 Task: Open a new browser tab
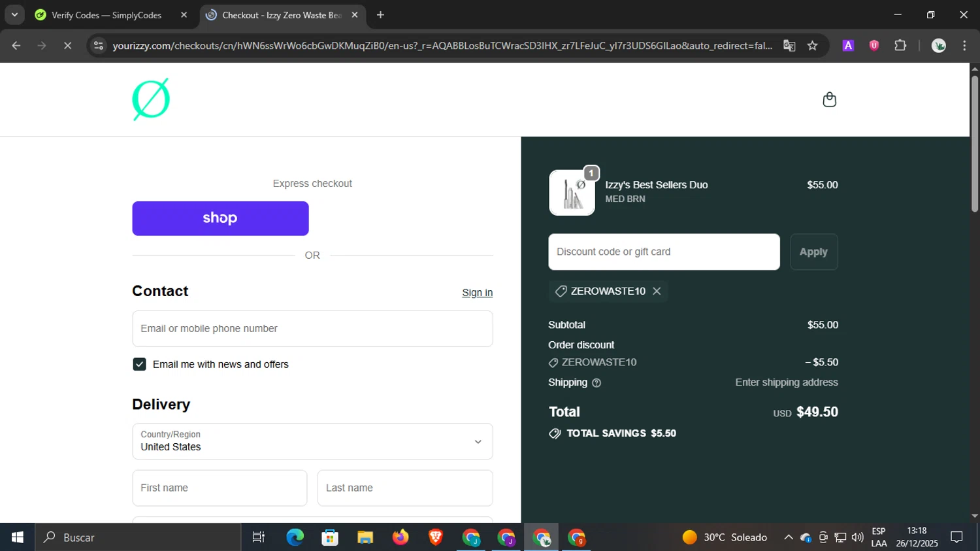tap(380, 15)
